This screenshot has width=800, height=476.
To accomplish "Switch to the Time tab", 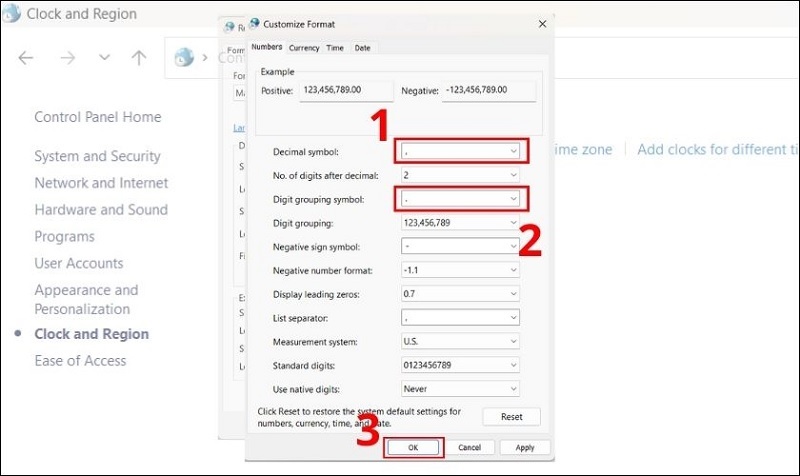I will (335, 48).
